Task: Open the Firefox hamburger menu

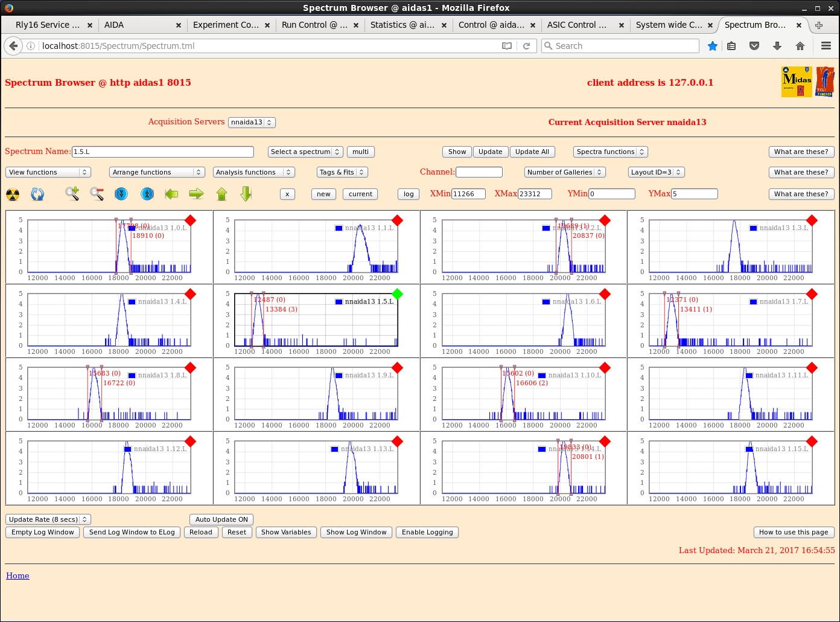Action: (826, 46)
